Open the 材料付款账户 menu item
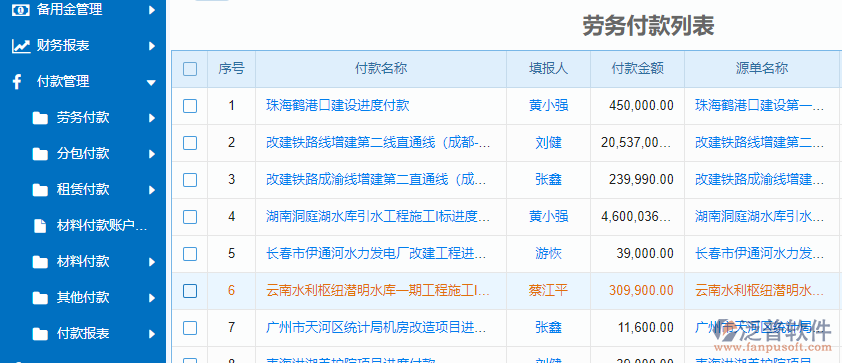The width and height of the screenshot is (842, 363). click(x=101, y=226)
